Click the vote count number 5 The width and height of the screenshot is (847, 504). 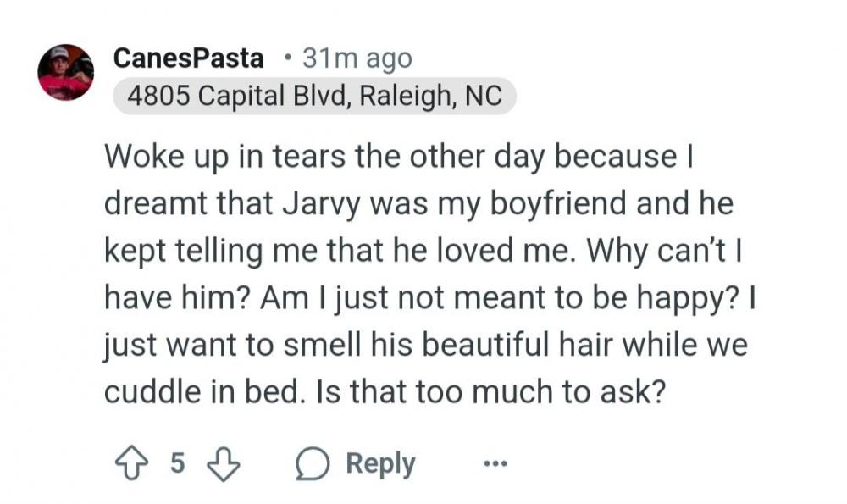(x=177, y=463)
